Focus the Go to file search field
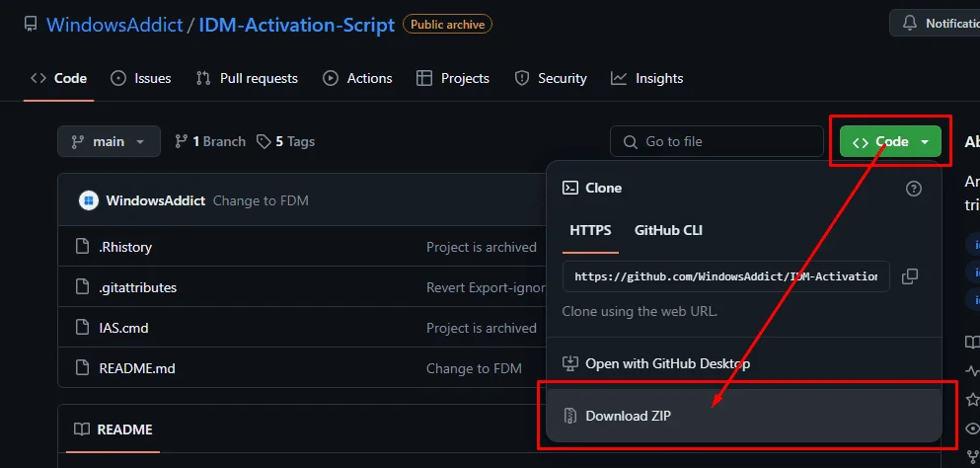This screenshot has width=980, height=468. click(x=716, y=141)
